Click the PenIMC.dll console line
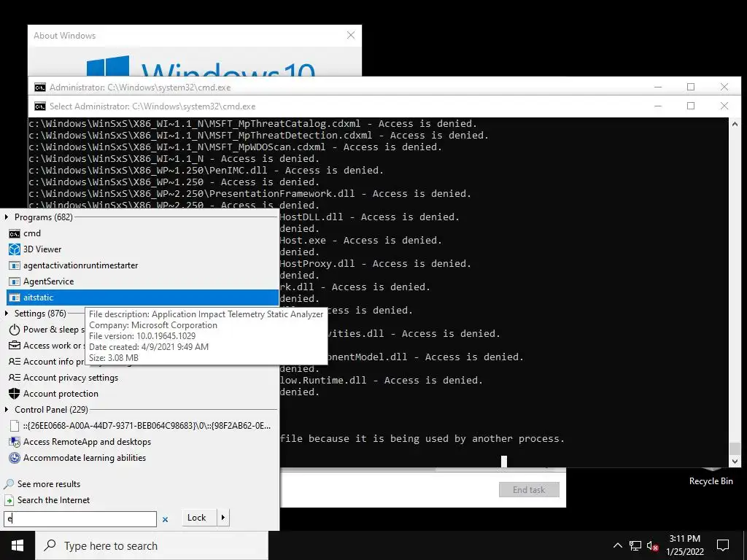The height and width of the screenshot is (560, 747). point(206,171)
